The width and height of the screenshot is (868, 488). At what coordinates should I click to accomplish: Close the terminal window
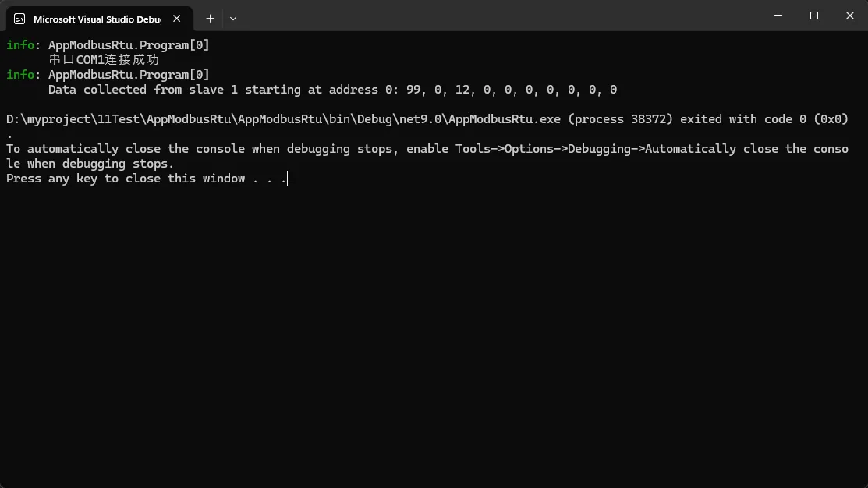pos(849,16)
